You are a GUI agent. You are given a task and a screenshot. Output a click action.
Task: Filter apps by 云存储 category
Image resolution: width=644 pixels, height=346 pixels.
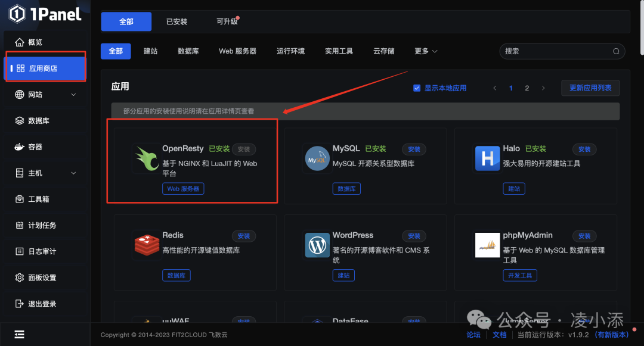click(x=383, y=51)
